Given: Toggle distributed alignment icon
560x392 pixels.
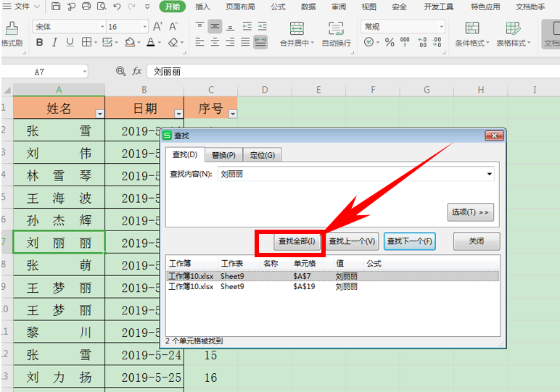Looking at the screenshot, I should click(x=260, y=42).
